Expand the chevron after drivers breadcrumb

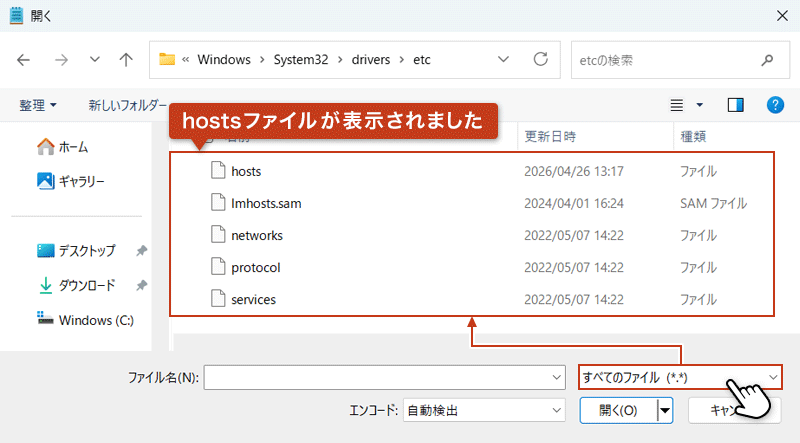click(402, 60)
